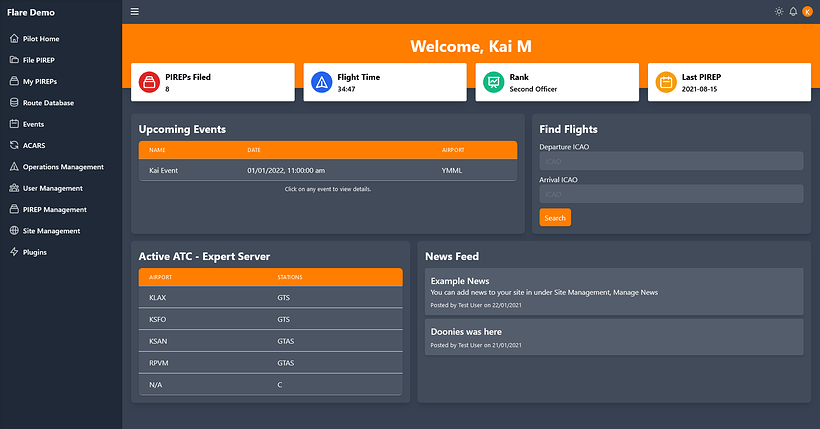Click the Flare Demo site title
The width and height of the screenshot is (820, 429).
click(31, 13)
